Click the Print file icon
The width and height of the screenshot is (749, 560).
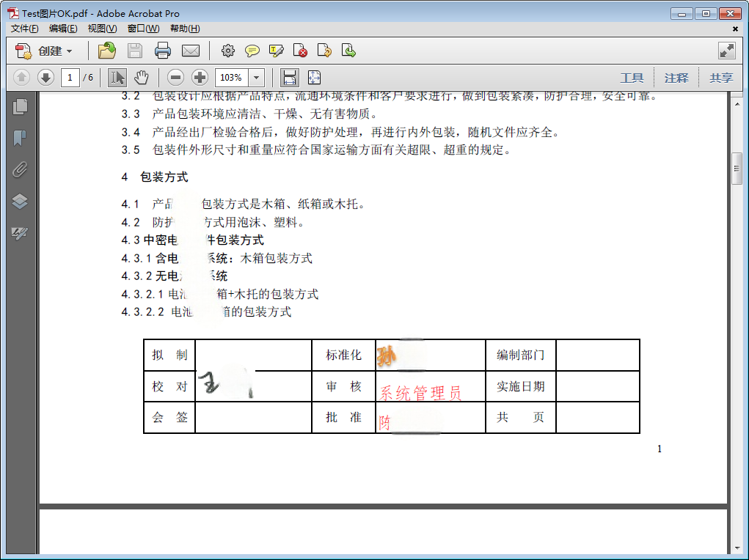[162, 51]
